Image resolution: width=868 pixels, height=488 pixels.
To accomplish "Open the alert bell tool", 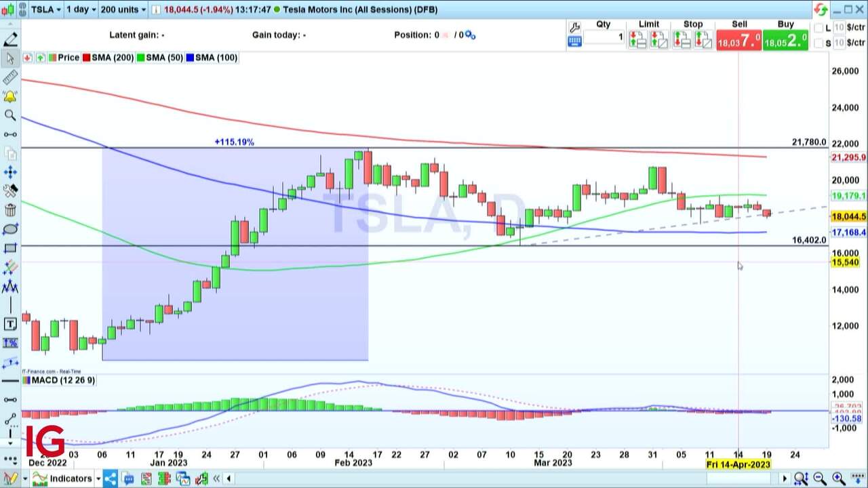I will [10, 97].
